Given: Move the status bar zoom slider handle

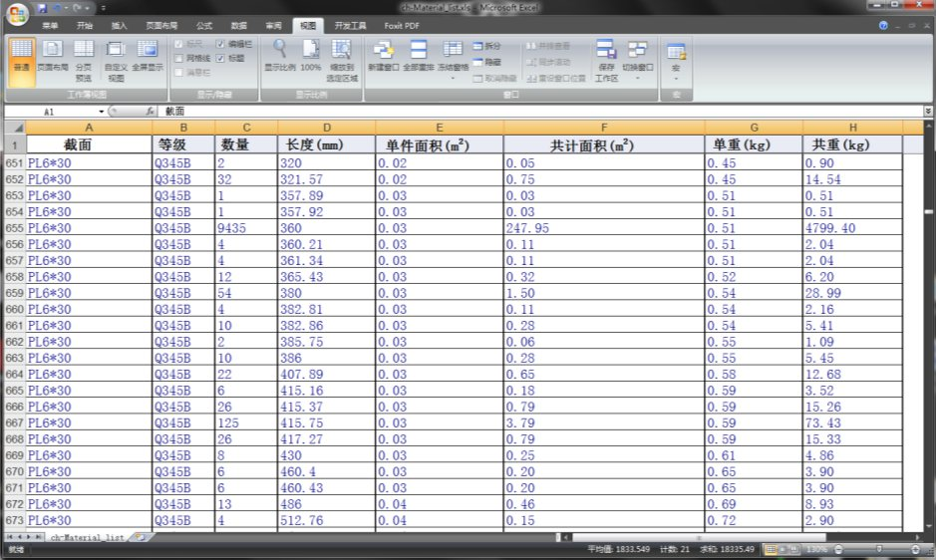Looking at the screenshot, I should click(879, 549).
